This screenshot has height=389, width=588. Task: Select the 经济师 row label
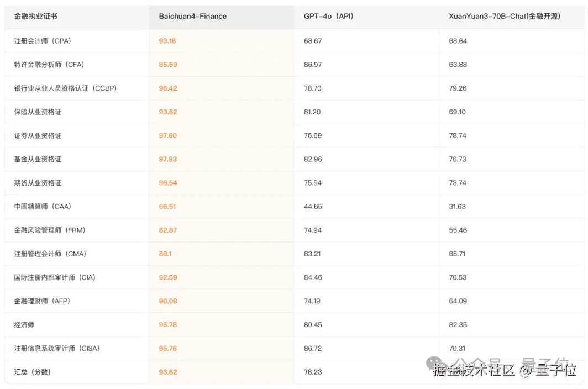click(24, 325)
